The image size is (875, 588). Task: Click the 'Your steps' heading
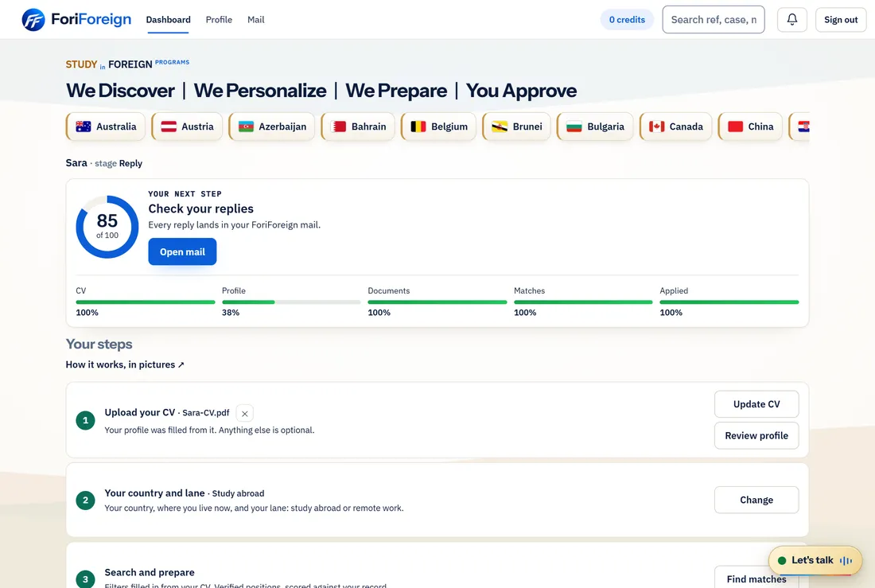point(99,344)
